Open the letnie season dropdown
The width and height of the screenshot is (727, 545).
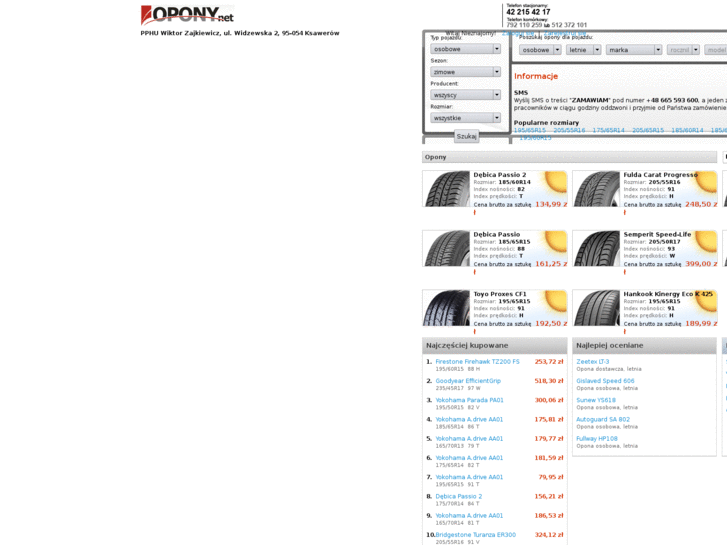[x=583, y=50]
